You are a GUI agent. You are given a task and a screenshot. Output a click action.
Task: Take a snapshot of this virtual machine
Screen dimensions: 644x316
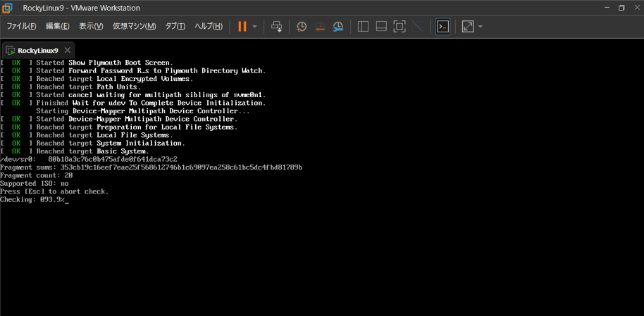302,27
